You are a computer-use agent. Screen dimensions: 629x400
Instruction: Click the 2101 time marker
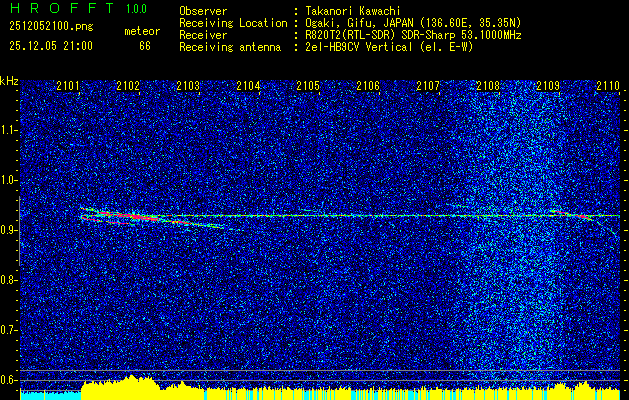coord(68,85)
